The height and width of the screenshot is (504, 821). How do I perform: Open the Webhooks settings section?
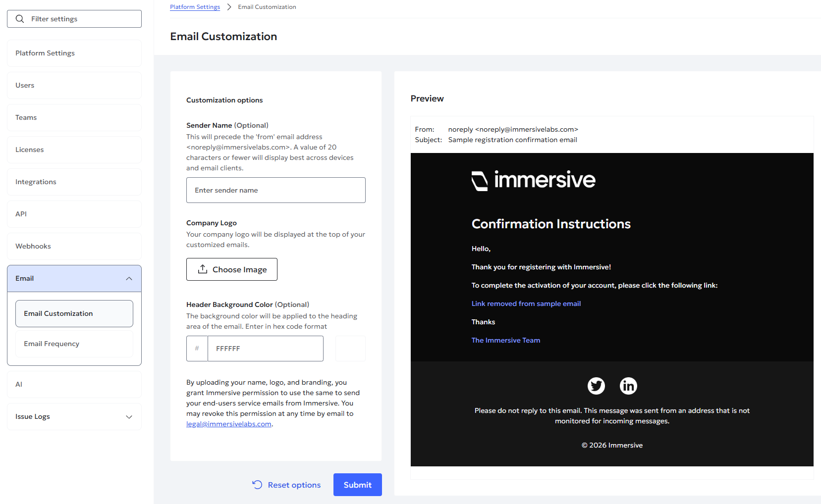coord(74,246)
